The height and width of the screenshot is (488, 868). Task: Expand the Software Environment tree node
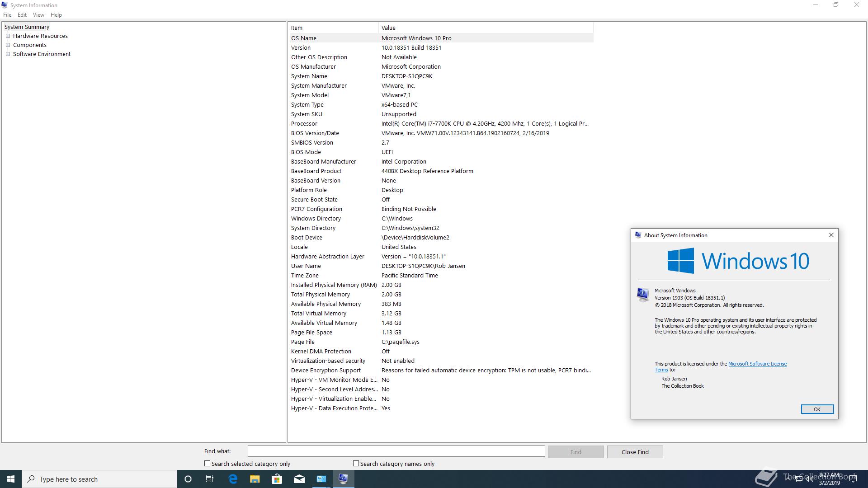8,54
